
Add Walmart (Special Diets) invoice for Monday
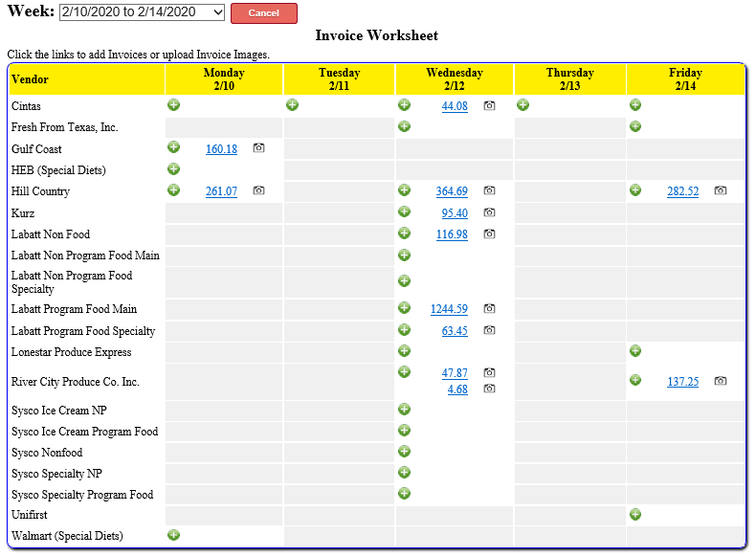point(173,535)
